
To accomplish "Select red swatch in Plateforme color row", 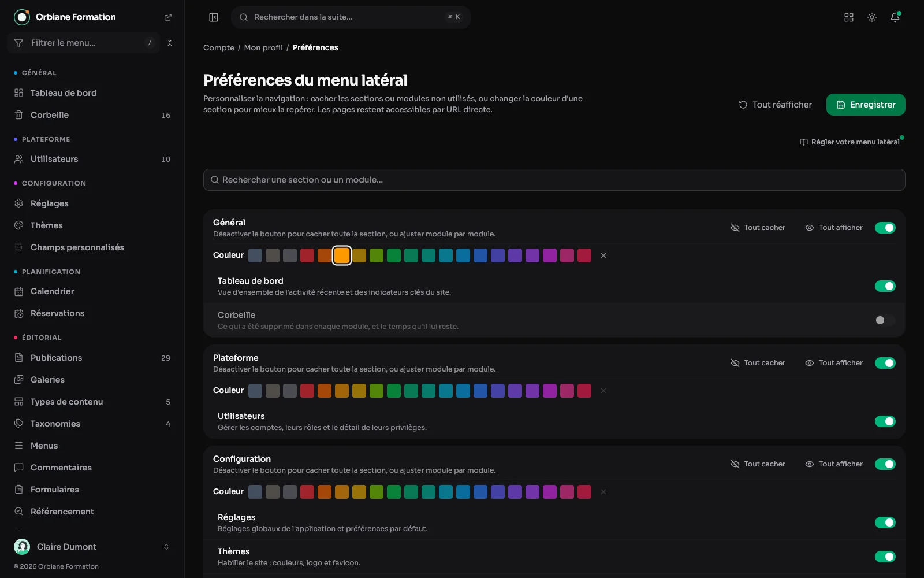I will (307, 391).
